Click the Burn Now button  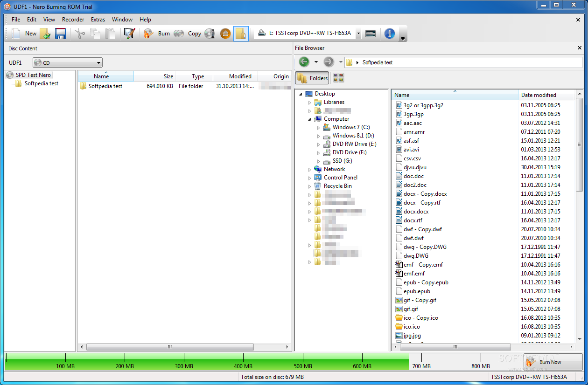553,362
